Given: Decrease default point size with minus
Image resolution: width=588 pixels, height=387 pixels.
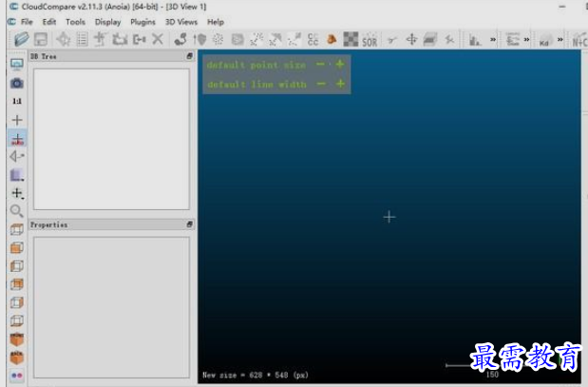Looking at the screenshot, I should pyautogui.click(x=320, y=65).
